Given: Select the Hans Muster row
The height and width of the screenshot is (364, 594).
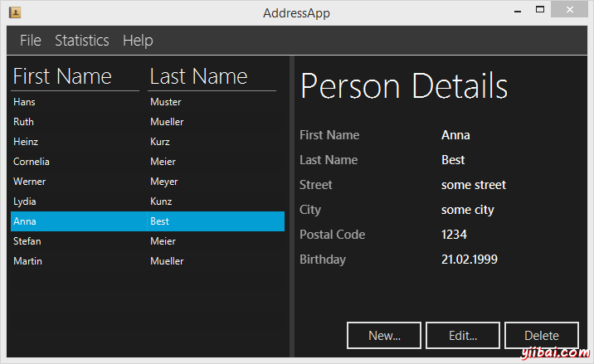Looking at the screenshot, I should click(x=147, y=102).
